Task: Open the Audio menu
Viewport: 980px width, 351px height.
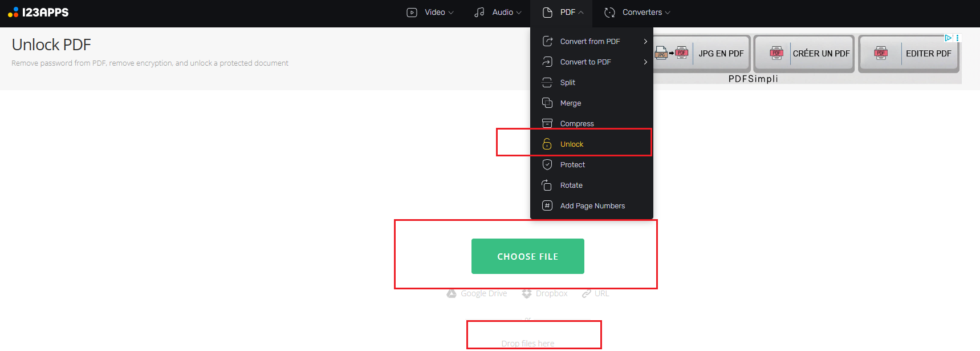Action: point(498,12)
